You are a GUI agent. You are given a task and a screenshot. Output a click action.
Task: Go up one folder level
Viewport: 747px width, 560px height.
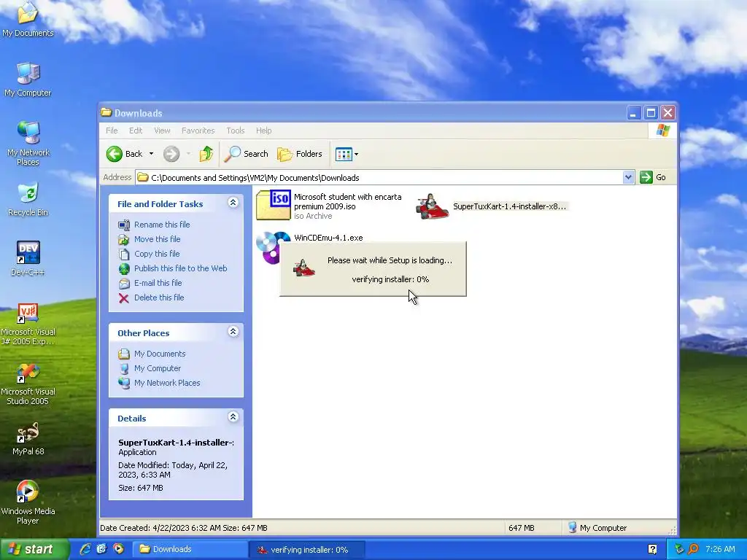[206, 154]
